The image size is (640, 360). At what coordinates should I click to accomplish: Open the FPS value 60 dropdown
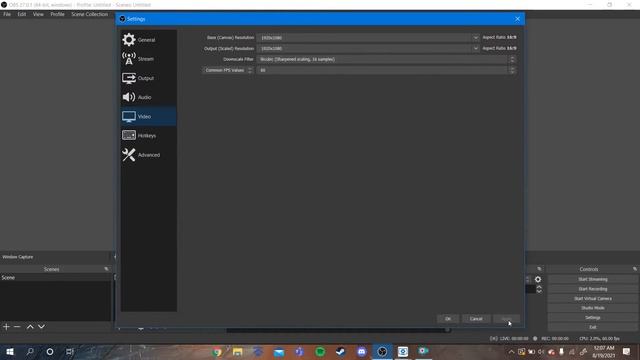tap(386, 70)
